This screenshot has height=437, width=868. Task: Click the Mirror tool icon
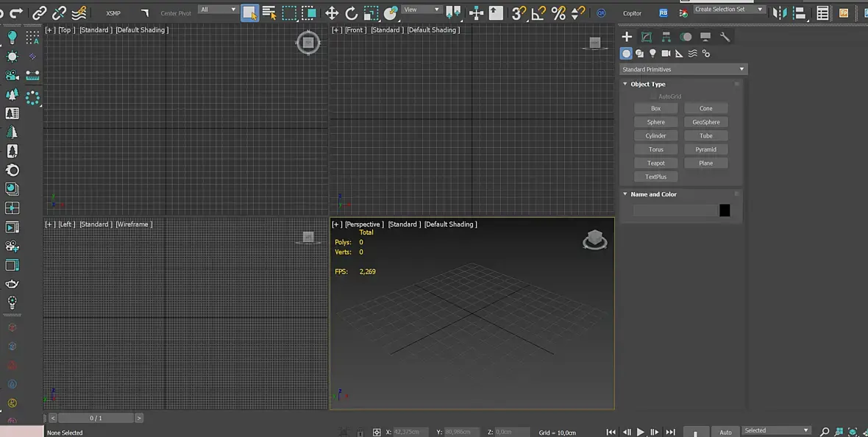click(x=780, y=13)
